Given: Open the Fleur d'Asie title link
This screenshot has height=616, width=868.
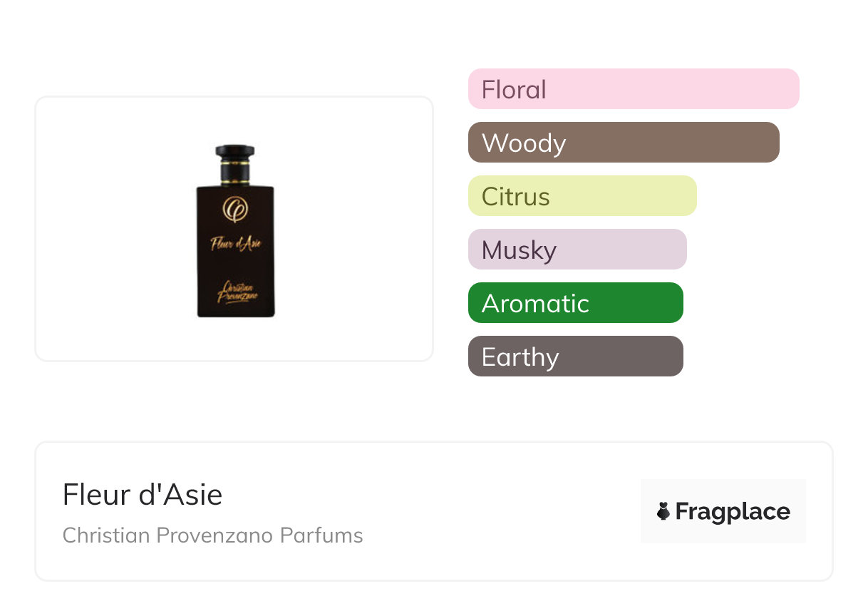Looking at the screenshot, I should pos(143,495).
